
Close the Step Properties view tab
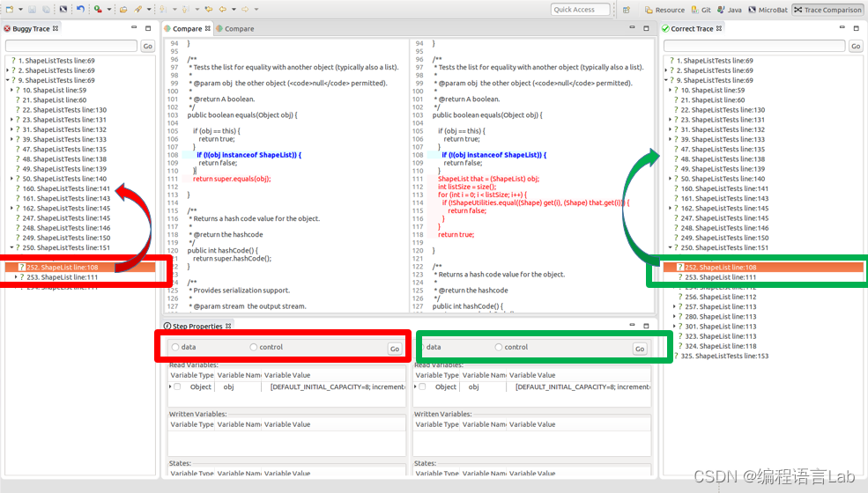point(228,326)
